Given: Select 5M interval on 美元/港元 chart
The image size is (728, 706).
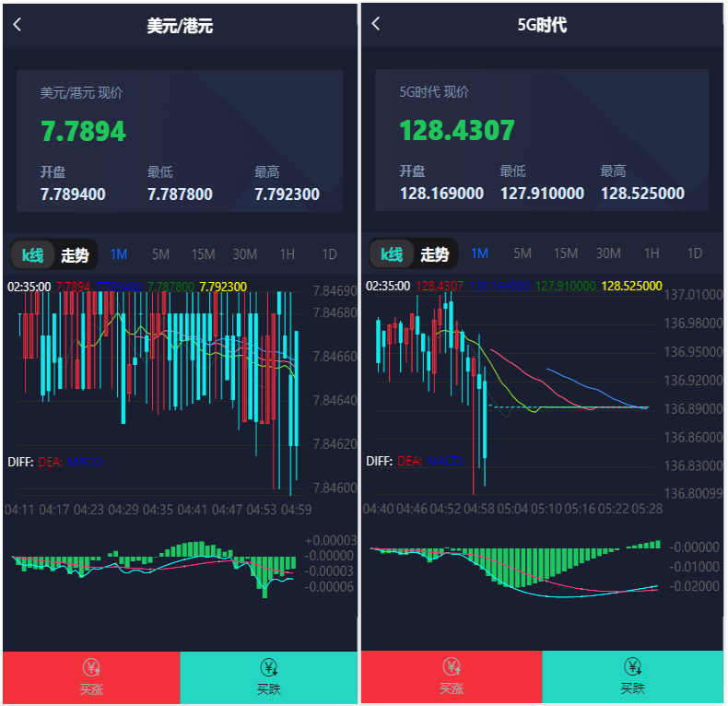Looking at the screenshot, I should tap(160, 254).
